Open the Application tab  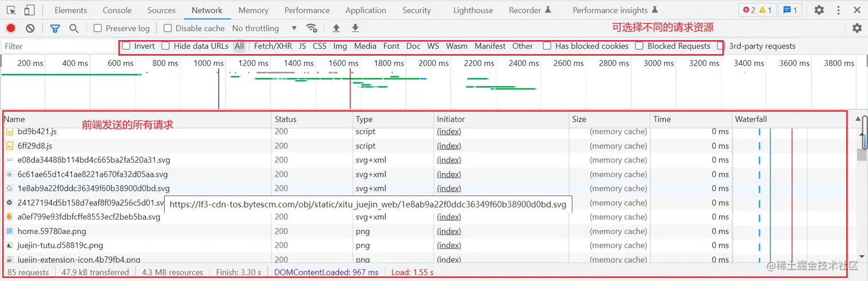coord(366,10)
